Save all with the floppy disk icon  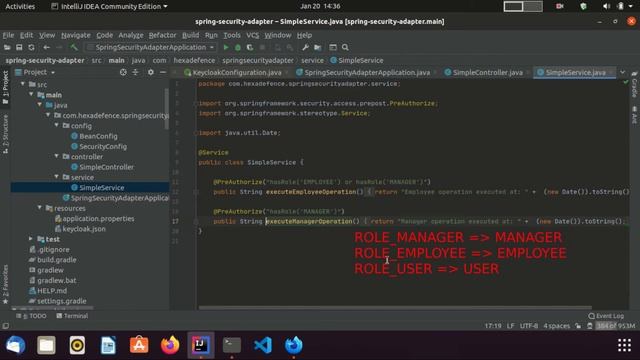19,47
